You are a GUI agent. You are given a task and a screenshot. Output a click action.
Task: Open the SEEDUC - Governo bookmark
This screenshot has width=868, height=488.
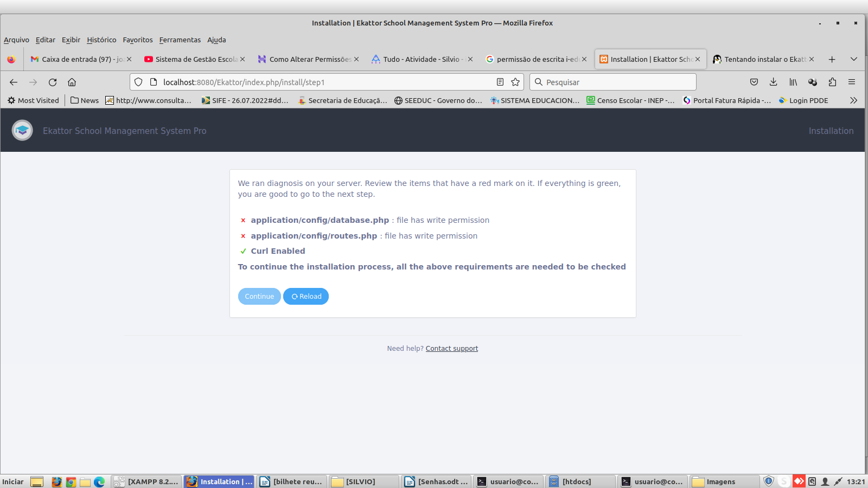pyautogui.click(x=438, y=100)
